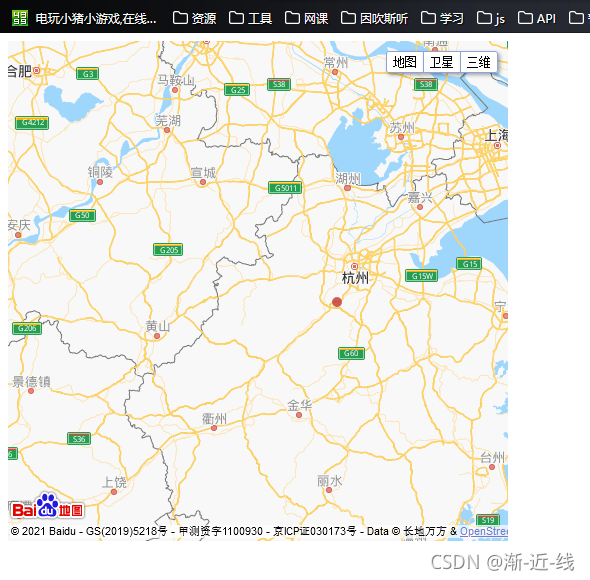Open the 电玩小猪小游戏 bookmark

(x=84, y=18)
